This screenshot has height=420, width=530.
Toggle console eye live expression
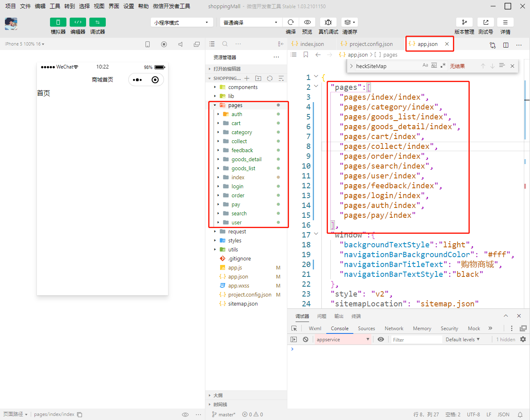pyautogui.click(x=381, y=339)
